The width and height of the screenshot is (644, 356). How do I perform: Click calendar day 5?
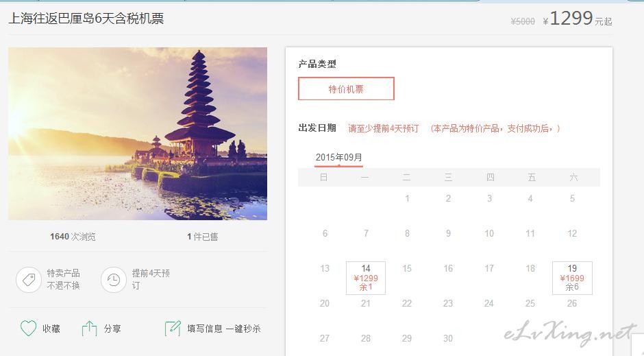[x=572, y=198]
